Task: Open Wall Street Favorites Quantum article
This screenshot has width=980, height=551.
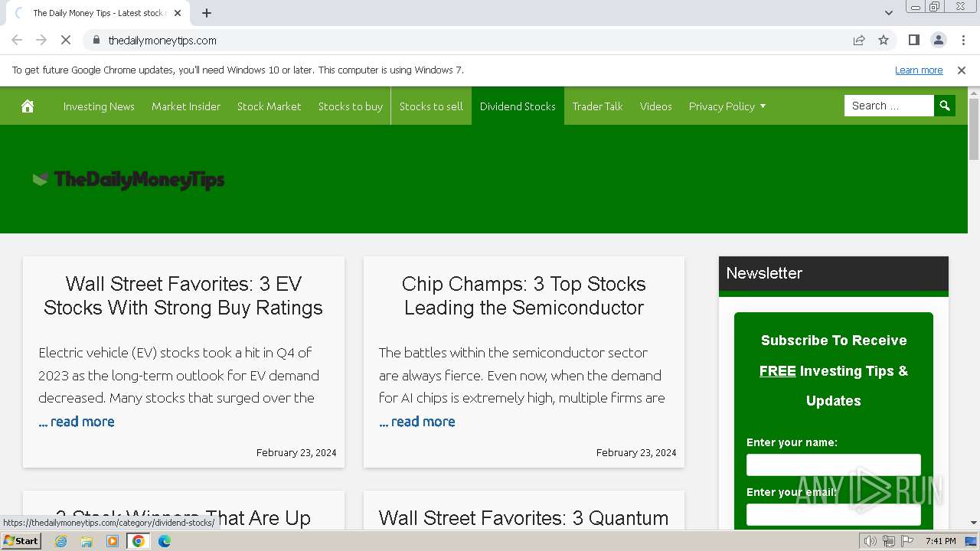Action: (524, 518)
